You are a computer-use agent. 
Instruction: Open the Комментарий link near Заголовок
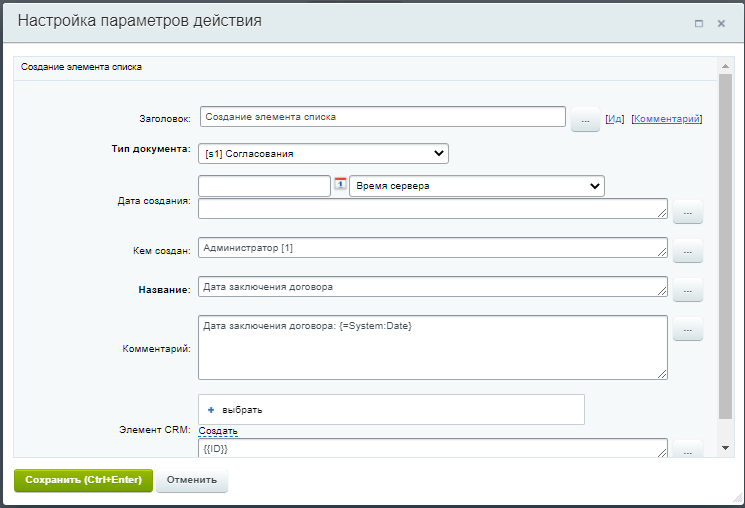(667, 119)
